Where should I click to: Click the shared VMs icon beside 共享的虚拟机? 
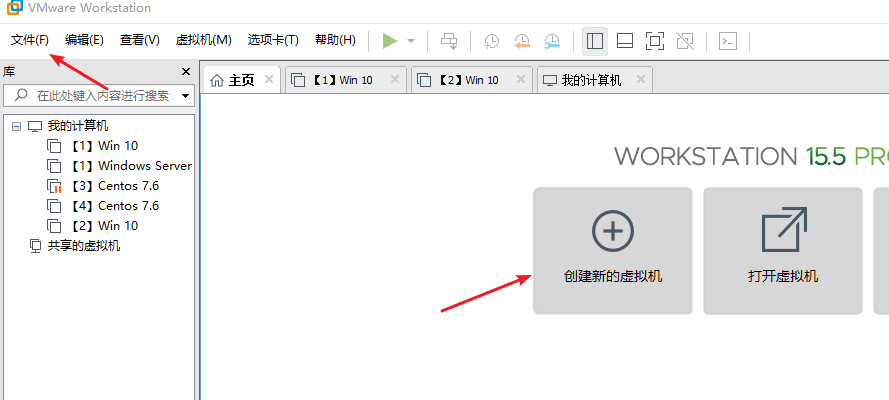[x=36, y=246]
